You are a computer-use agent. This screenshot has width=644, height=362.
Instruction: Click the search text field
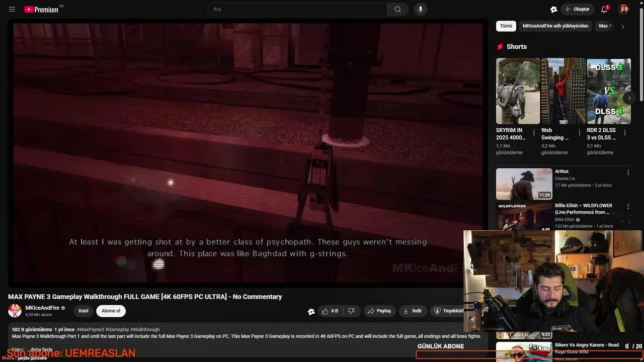pos(297,9)
